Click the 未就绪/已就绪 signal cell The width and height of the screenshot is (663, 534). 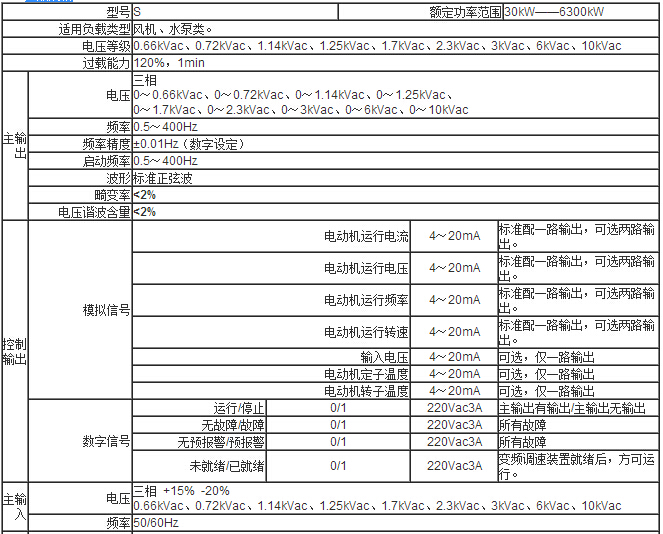point(227,466)
